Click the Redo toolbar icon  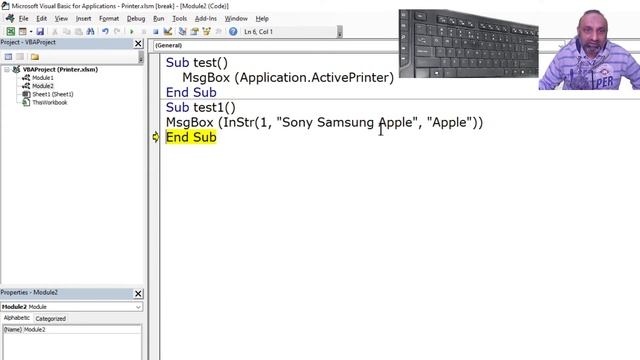click(x=117, y=31)
